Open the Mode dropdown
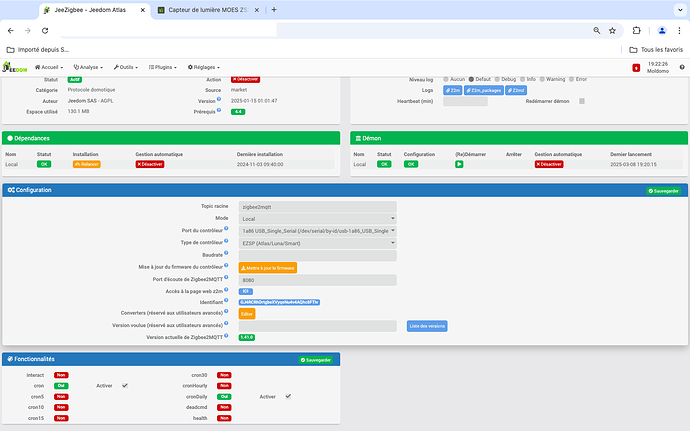The width and height of the screenshot is (690, 431). point(317,219)
